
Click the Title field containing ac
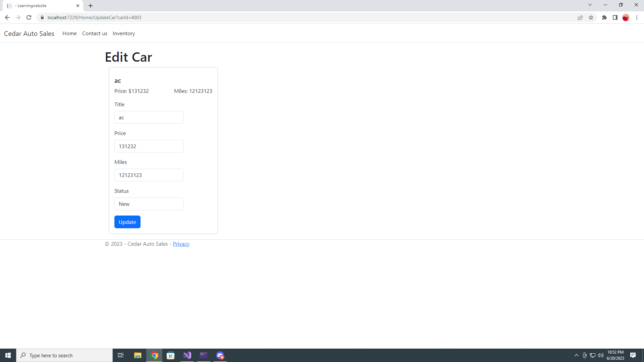[x=149, y=117]
